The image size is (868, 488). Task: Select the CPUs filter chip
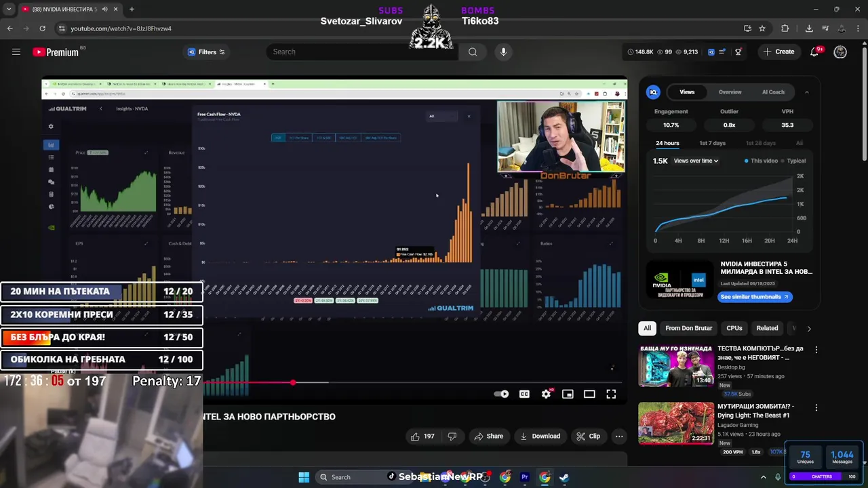click(734, 328)
